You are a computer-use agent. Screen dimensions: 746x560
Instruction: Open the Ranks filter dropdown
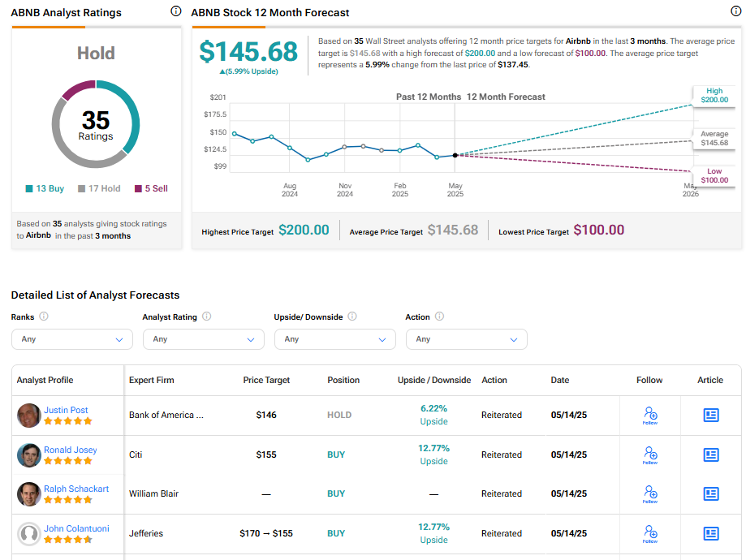point(72,339)
